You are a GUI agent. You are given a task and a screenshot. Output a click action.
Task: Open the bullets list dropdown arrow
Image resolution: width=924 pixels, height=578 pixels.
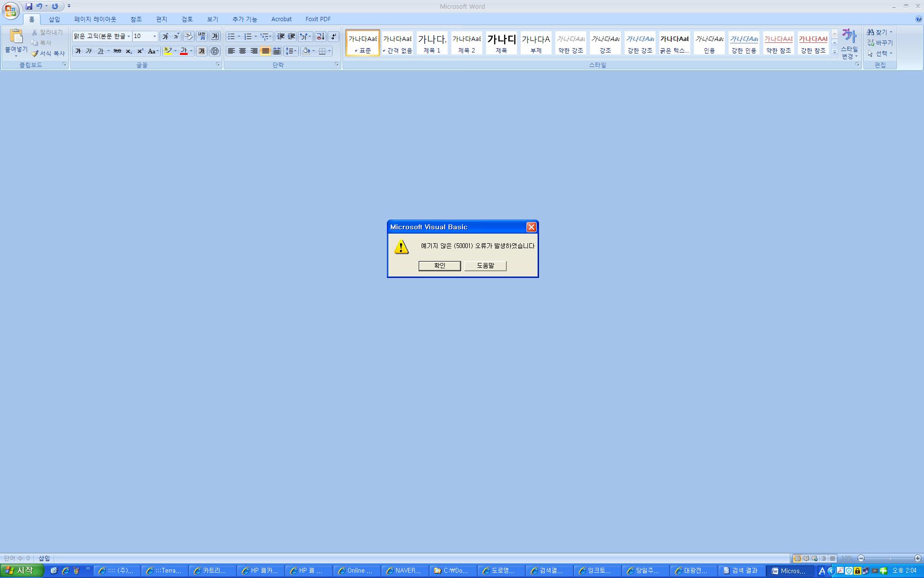click(239, 37)
